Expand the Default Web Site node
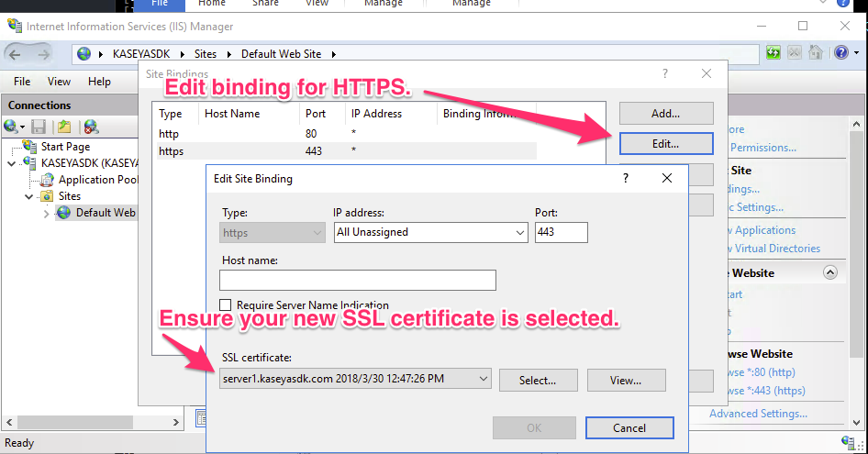Screen dimensions: 868x454 click(x=46, y=213)
